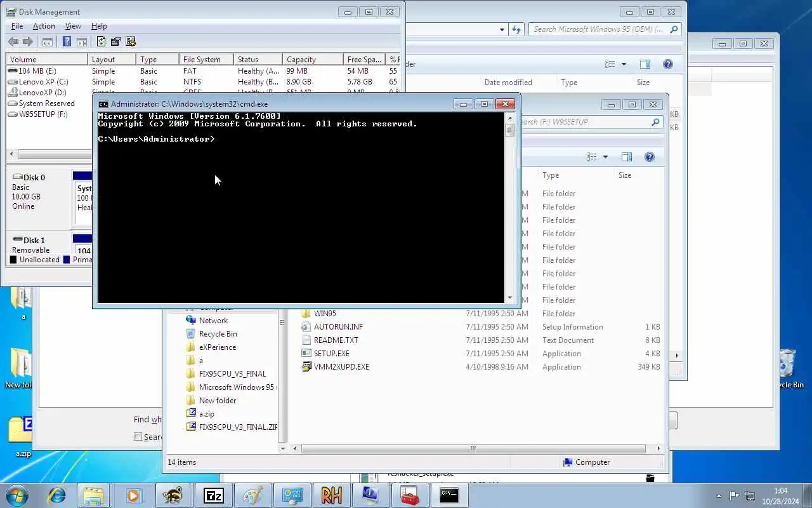Select eXPerience folder in navigation pane
812x508 pixels.
[x=217, y=347]
